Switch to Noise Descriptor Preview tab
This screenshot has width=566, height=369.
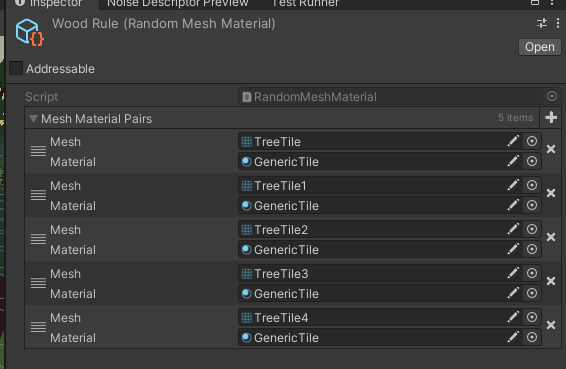tap(178, 4)
